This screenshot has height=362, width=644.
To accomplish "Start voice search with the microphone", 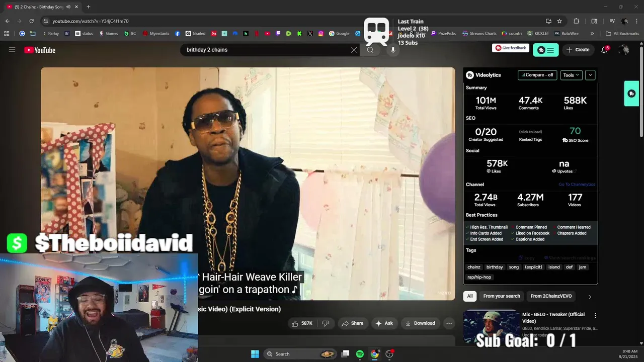I will (393, 50).
